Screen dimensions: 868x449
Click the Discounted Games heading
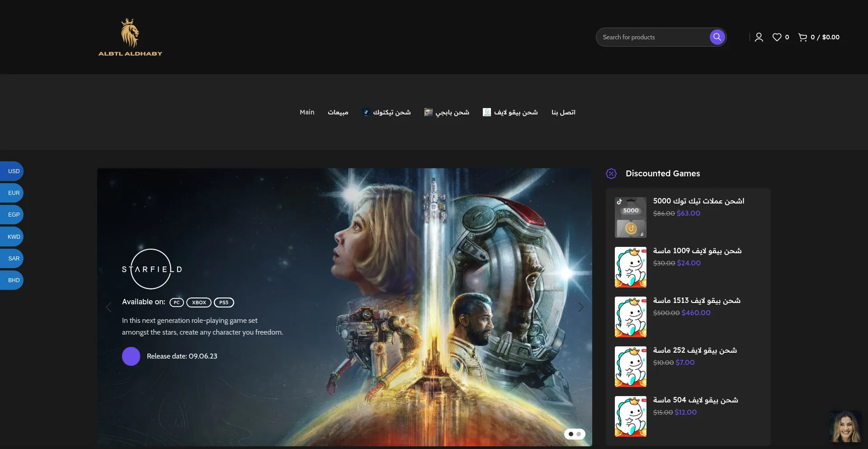tap(663, 174)
